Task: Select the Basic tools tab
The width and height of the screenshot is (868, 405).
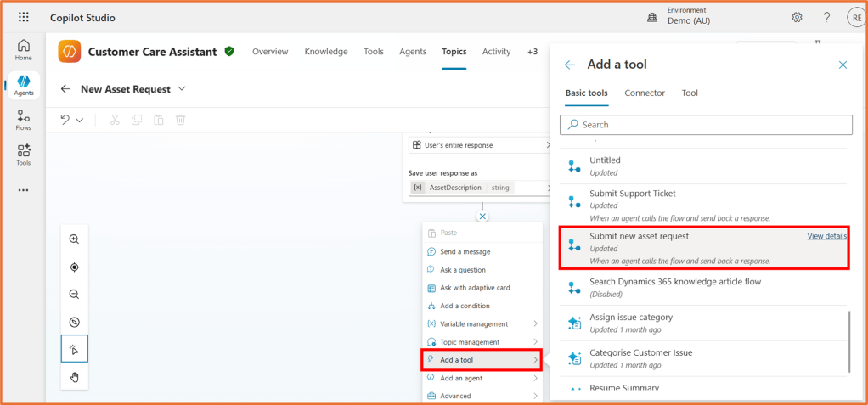Action: (586, 93)
